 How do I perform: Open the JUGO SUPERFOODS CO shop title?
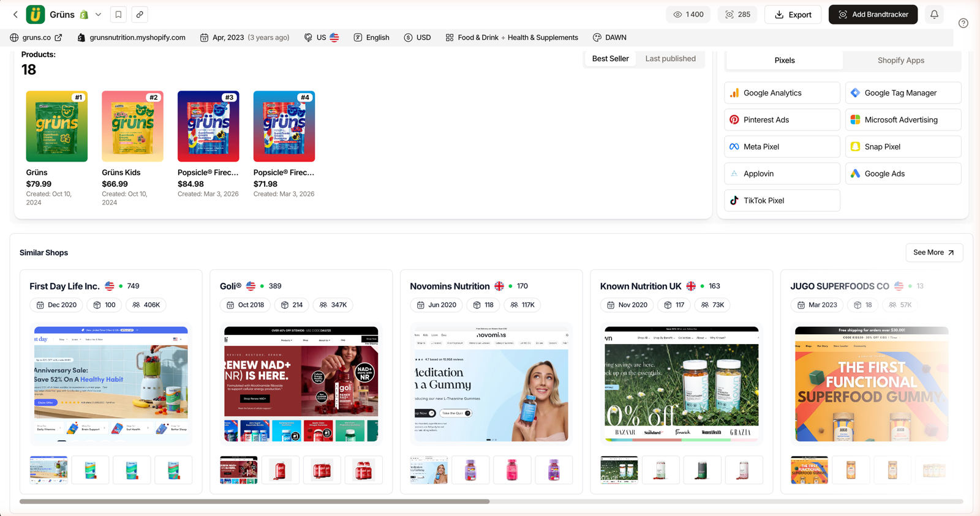(839, 286)
